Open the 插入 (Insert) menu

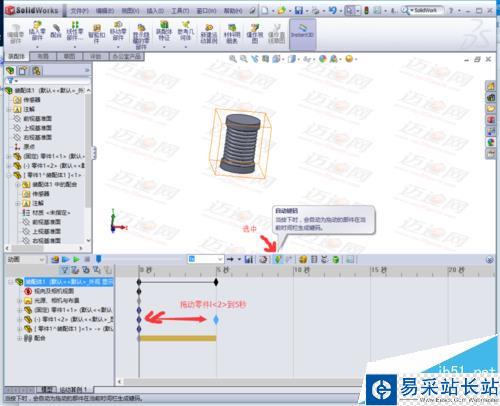[155, 11]
